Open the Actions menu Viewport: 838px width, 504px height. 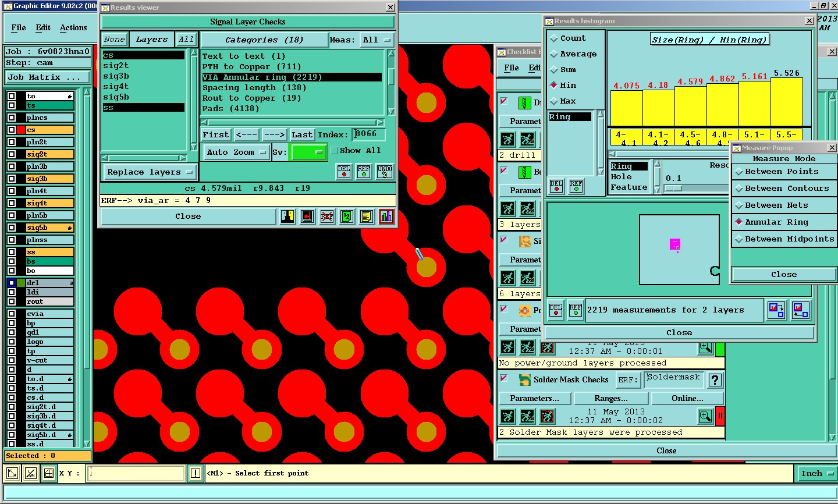click(73, 27)
